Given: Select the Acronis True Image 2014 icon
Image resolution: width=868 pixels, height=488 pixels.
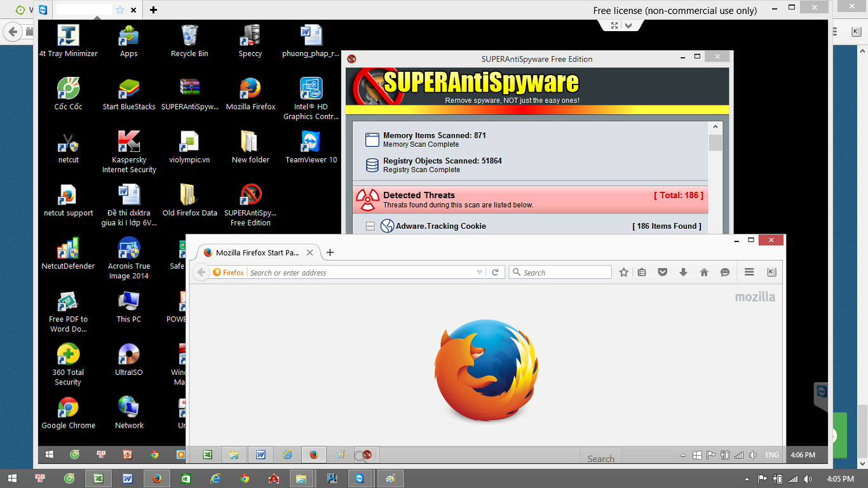Looking at the screenshot, I should click(129, 258).
